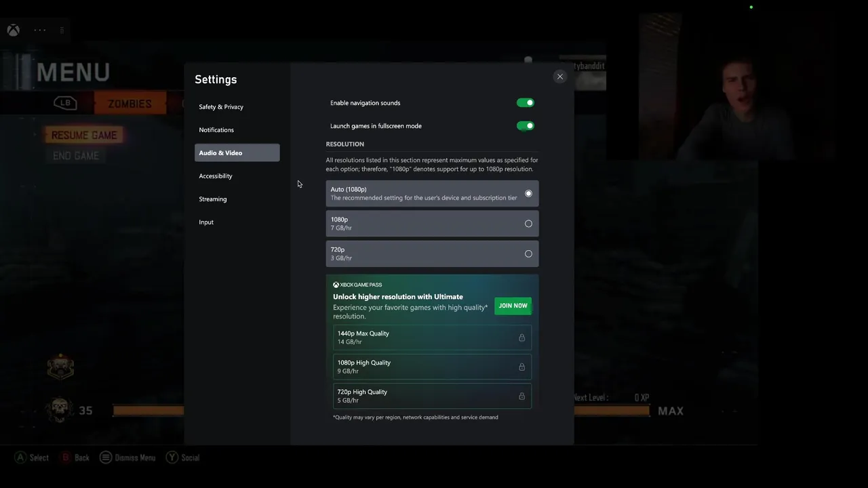Viewport: 868px width, 488px height.
Task: Toggle Launch games in fullscreen mode
Action: point(526,126)
